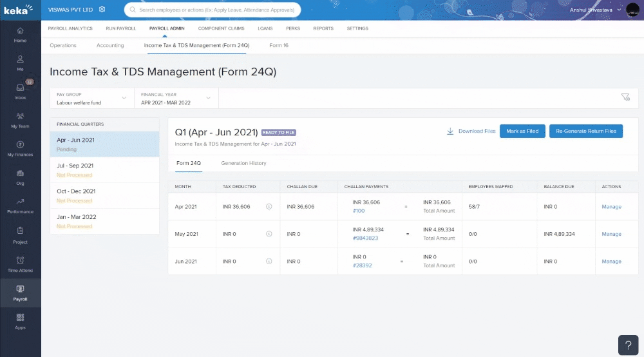Click info icon for Apr 2021 tax deducted
Screen dimensions: 644x357
269,207
